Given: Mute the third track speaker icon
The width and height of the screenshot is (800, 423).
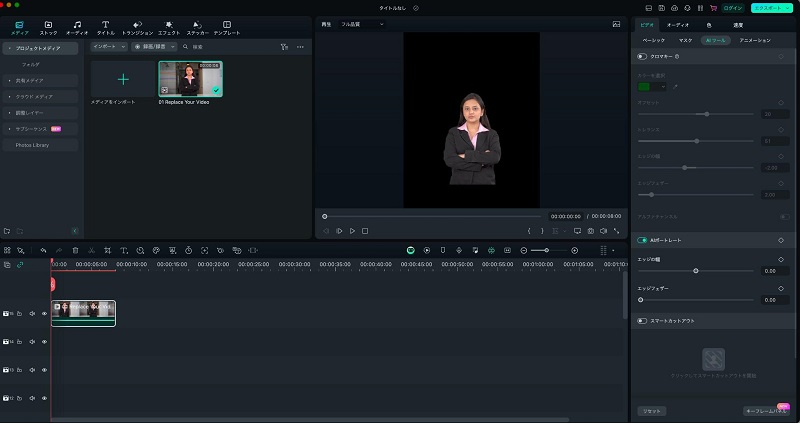Looking at the screenshot, I should point(32,370).
